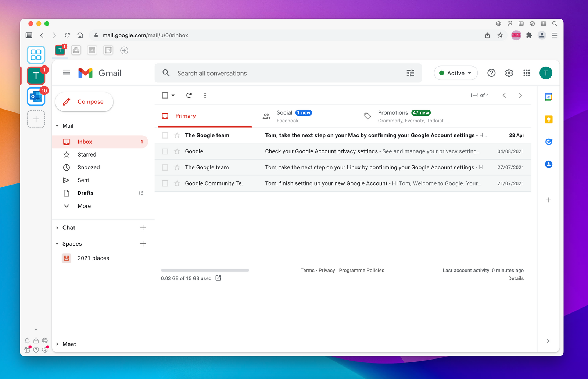Switch to the Primary tab

point(205,116)
